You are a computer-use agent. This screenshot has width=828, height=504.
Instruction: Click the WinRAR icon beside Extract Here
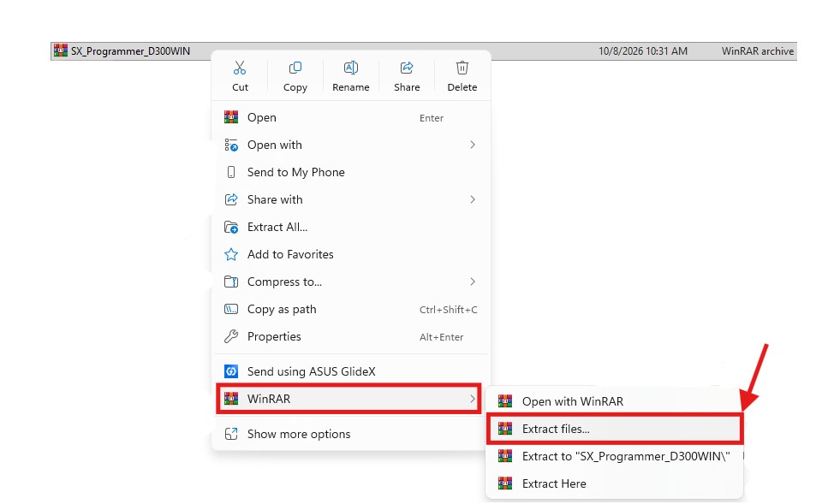pos(505,483)
